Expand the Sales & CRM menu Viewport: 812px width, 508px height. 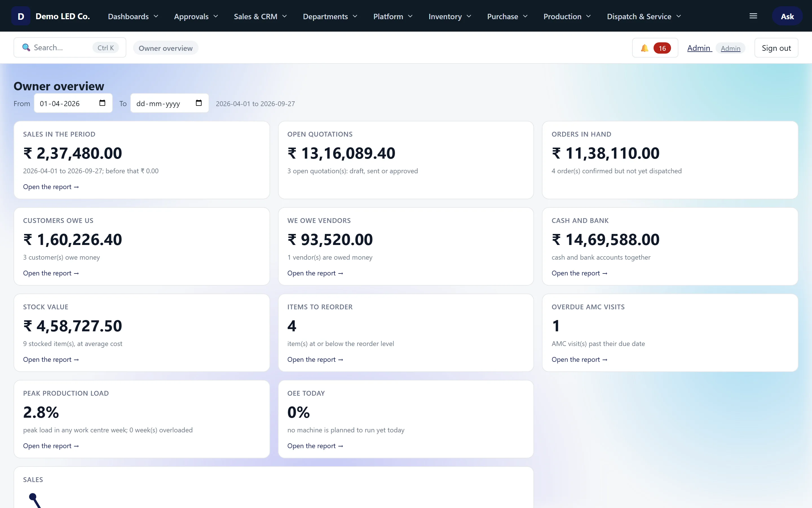(x=261, y=16)
